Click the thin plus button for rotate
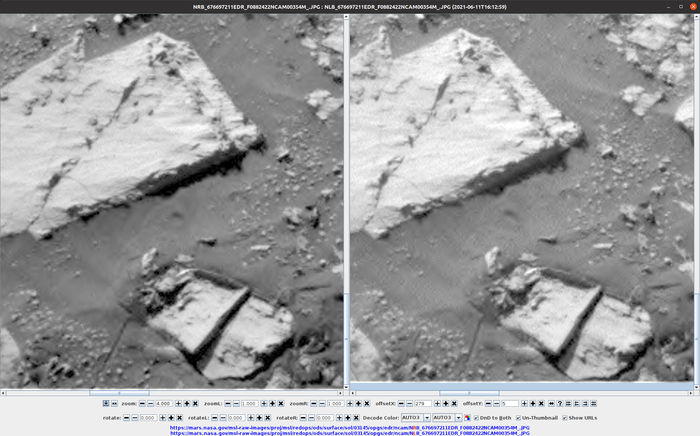The width and height of the screenshot is (700, 436). click(162, 418)
